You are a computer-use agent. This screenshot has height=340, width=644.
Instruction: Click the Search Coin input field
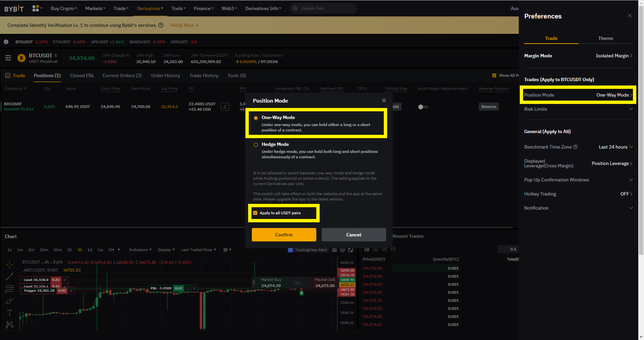(323, 8)
